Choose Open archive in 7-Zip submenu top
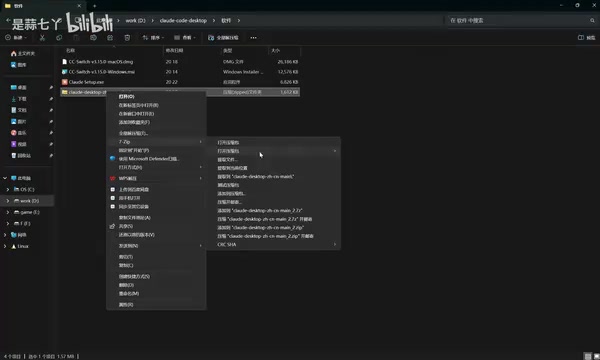This screenshot has width=600, height=360. pyautogui.click(x=273, y=143)
